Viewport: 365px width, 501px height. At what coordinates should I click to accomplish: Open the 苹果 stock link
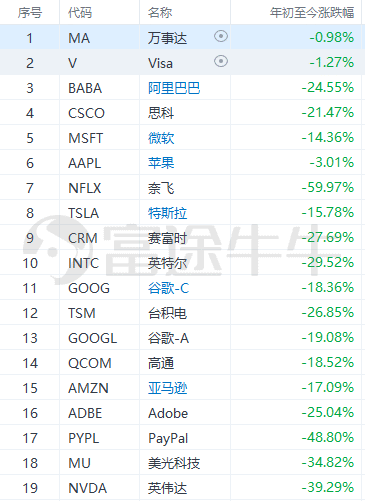[161, 163]
